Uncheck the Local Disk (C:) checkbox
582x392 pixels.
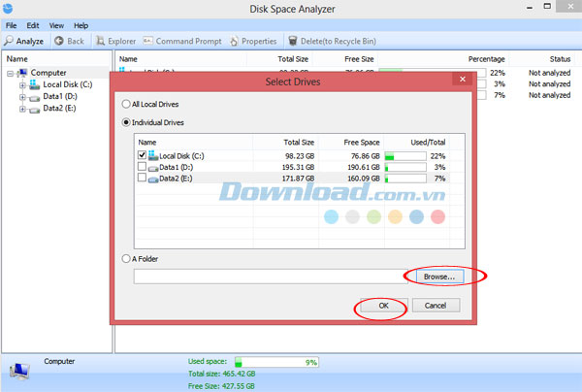tap(143, 154)
